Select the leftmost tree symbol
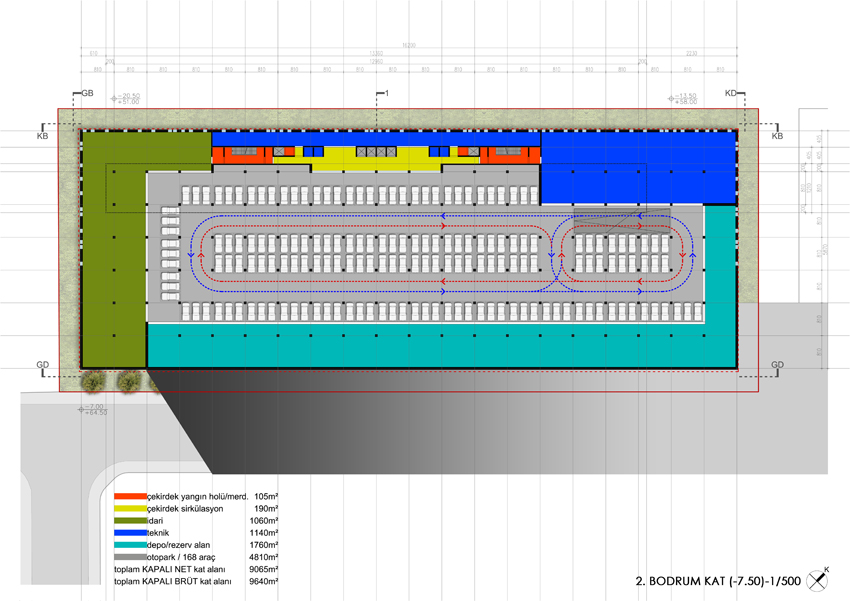The width and height of the screenshot is (850, 601). 96,380
